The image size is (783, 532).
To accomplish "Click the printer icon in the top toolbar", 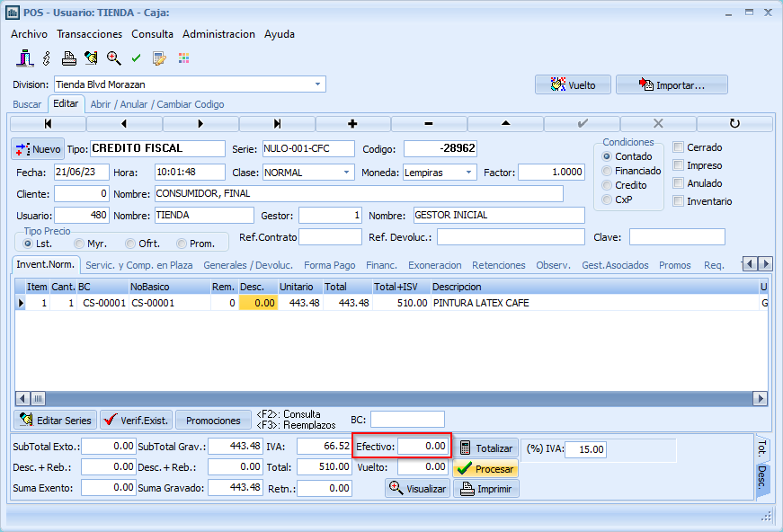I will pos(68,58).
